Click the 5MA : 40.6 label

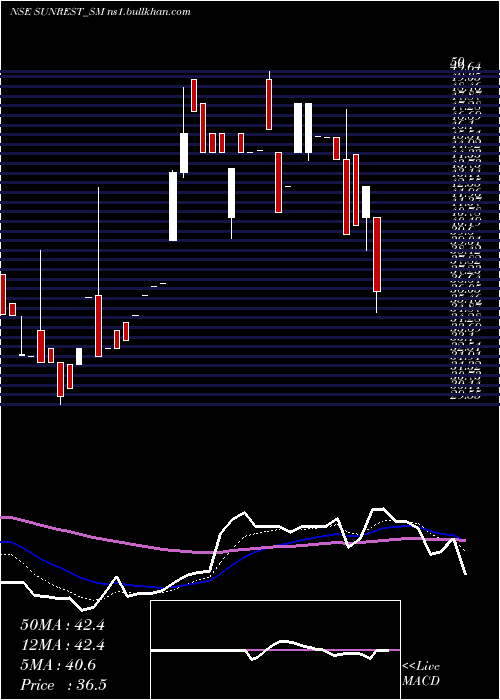58,666
